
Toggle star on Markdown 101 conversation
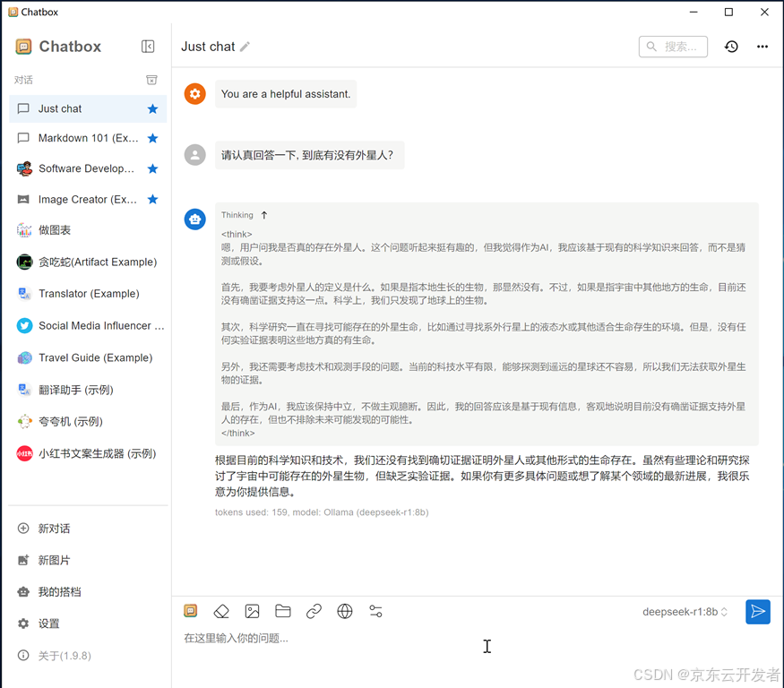pos(152,138)
